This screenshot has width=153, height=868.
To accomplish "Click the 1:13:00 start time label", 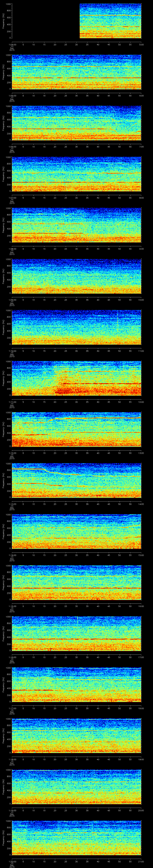I will (12, 504).
